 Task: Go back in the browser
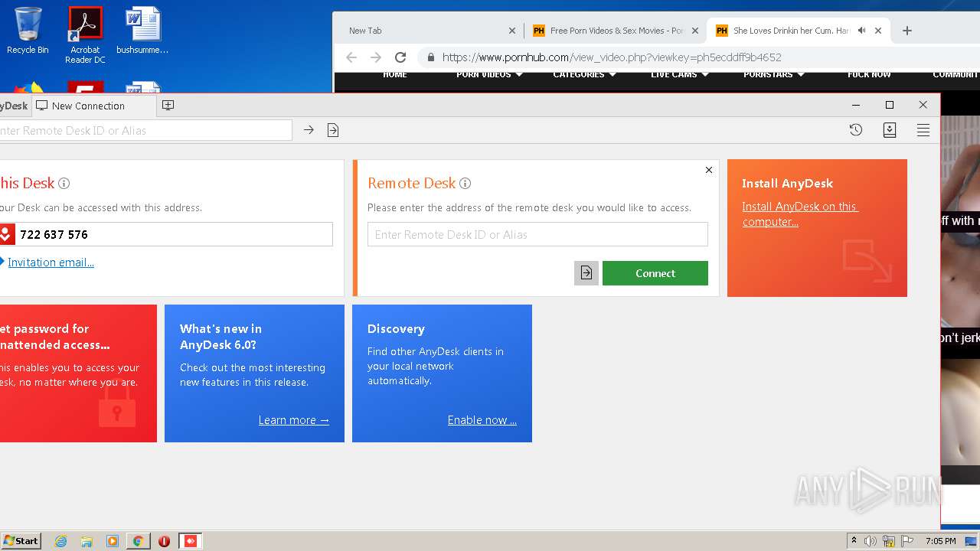click(x=351, y=57)
